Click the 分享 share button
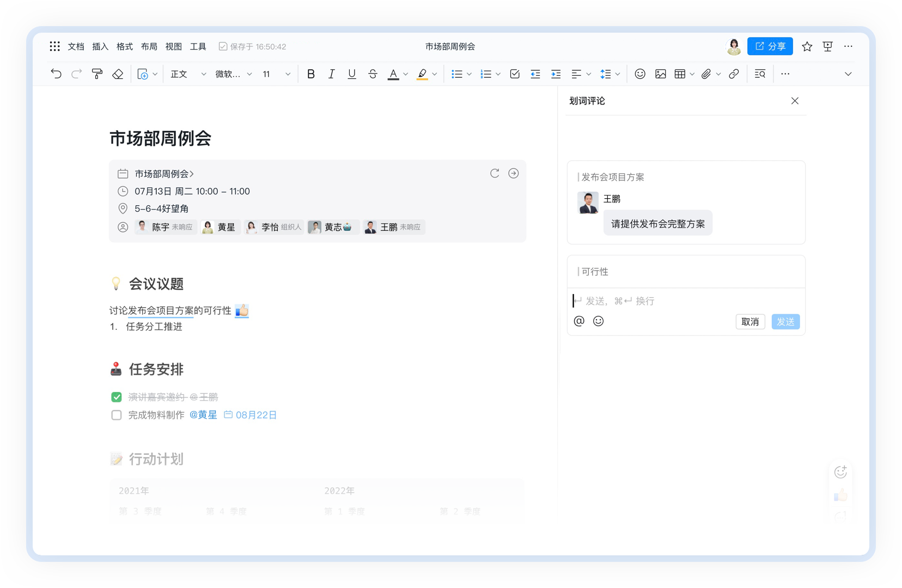 (x=770, y=46)
